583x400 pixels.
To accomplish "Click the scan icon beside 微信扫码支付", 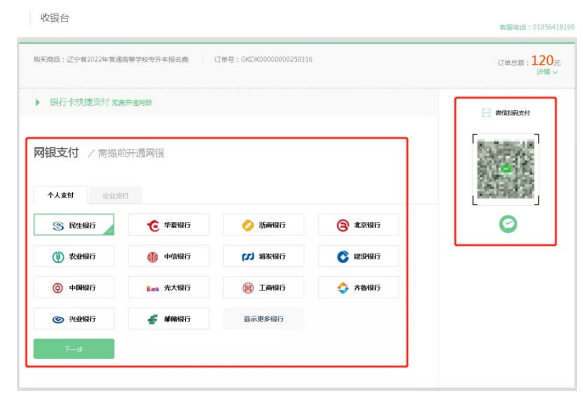I will click(x=486, y=113).
